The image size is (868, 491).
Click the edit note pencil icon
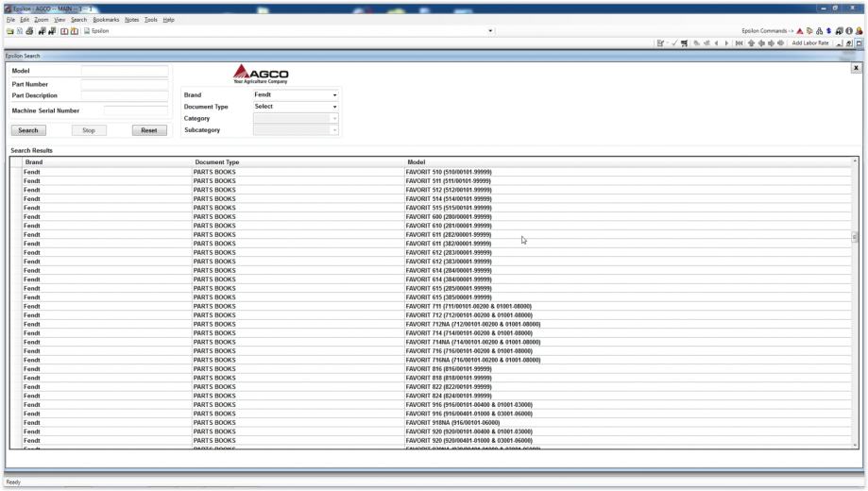point(660,43)
